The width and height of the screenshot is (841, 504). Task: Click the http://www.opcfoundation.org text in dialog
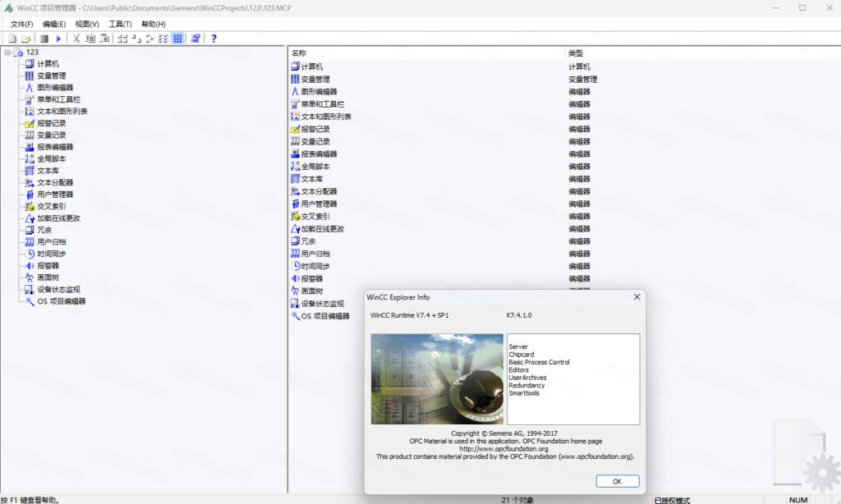(503, 449)
